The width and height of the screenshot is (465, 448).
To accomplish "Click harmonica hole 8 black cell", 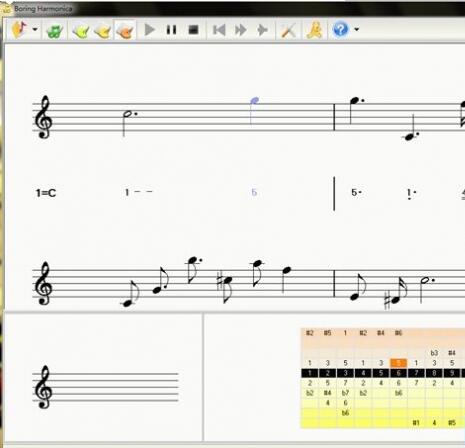I will coord(434,373).
